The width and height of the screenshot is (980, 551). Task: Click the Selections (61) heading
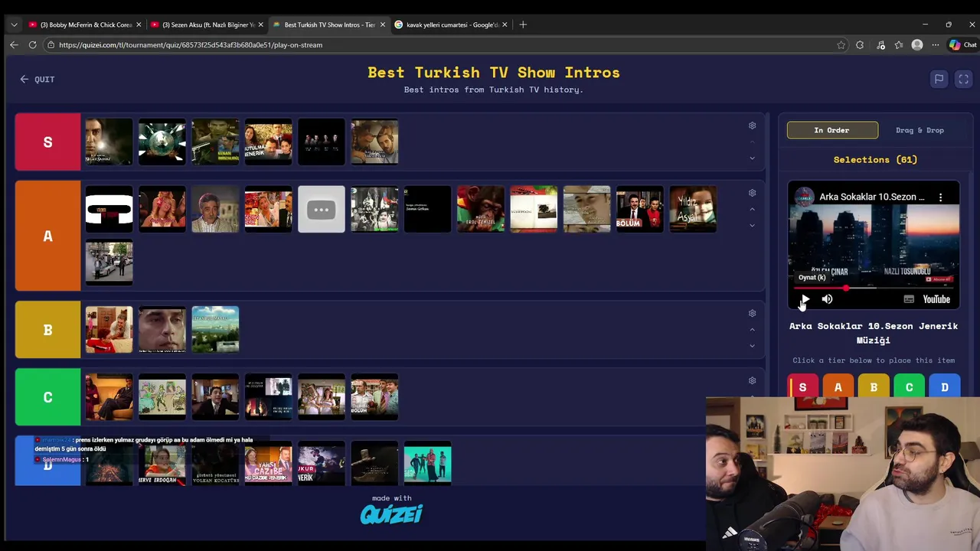coord(874,160)
